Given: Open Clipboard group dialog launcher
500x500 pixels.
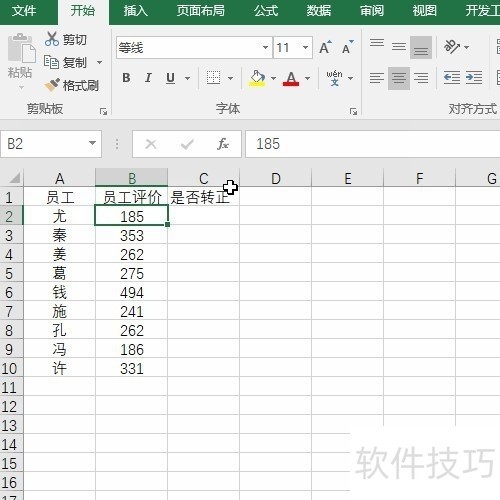Looking at the screenshot, I should (x=103, y=111).
